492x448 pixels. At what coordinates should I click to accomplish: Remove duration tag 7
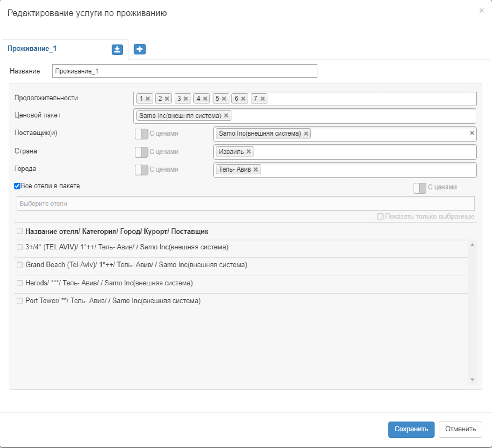263,99
